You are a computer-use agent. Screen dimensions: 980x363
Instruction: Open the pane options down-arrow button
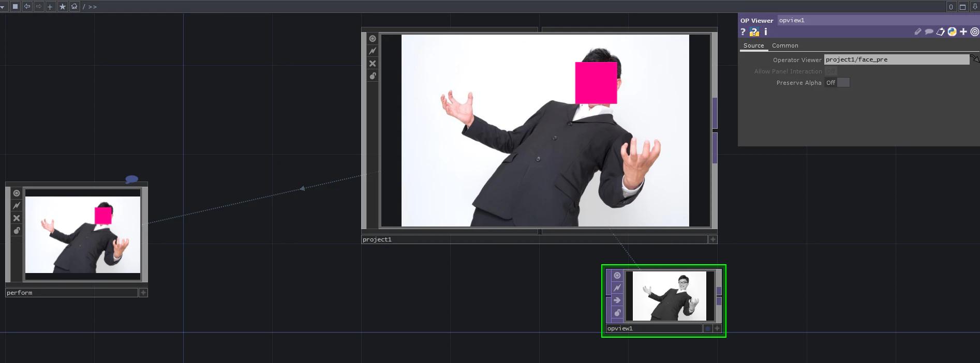(x=975, y=7)
